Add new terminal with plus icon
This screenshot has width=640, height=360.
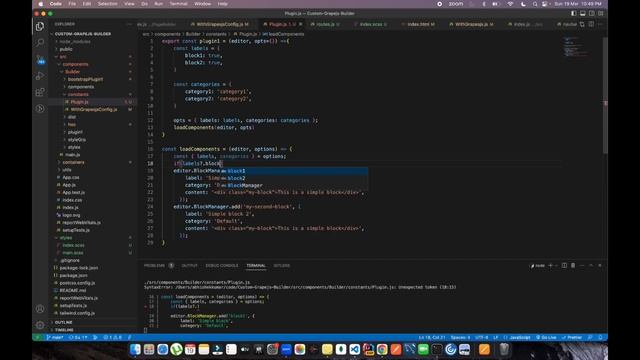click(550, 265)
